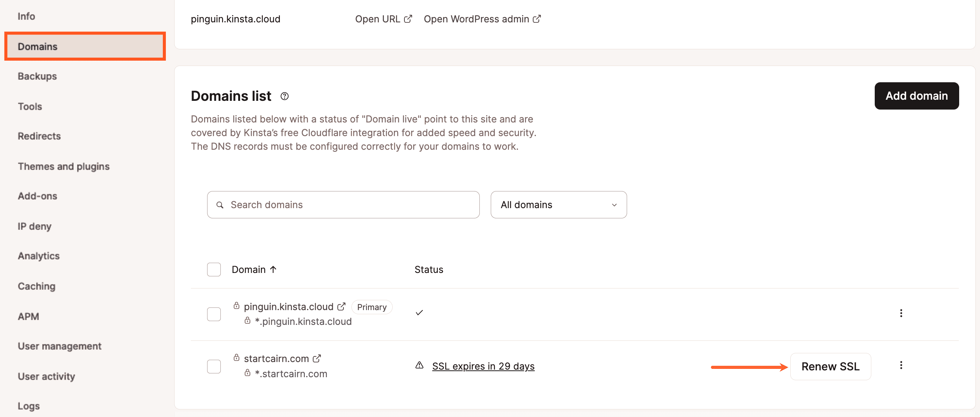Open the Backups sidebar section
This screenshot has width=980, height=417.
pyautogui.click(x=37, y=76)
